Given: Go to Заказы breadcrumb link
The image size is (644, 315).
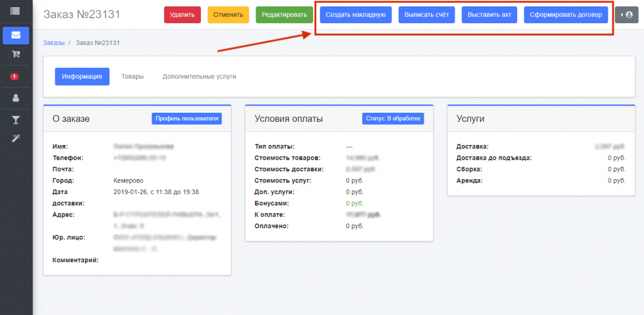Looking at the screenshot, I should point(54,43).
